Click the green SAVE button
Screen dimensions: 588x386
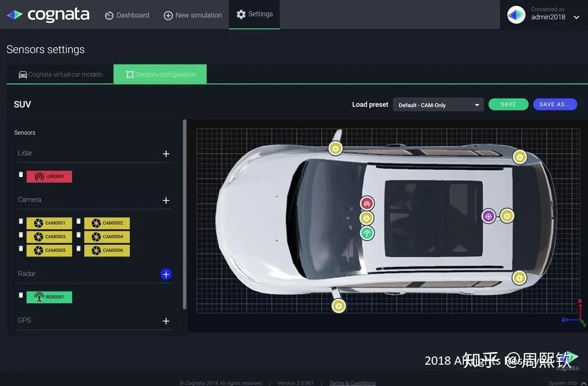pos(508,104)
